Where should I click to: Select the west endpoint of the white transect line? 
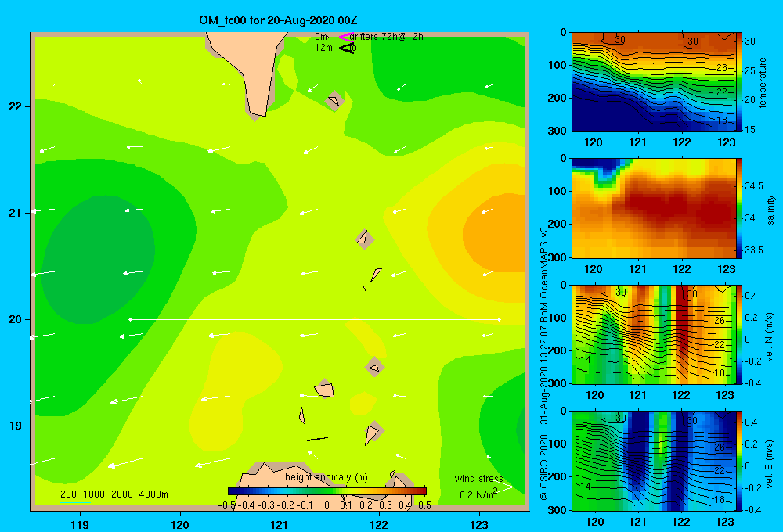[130, 319]
